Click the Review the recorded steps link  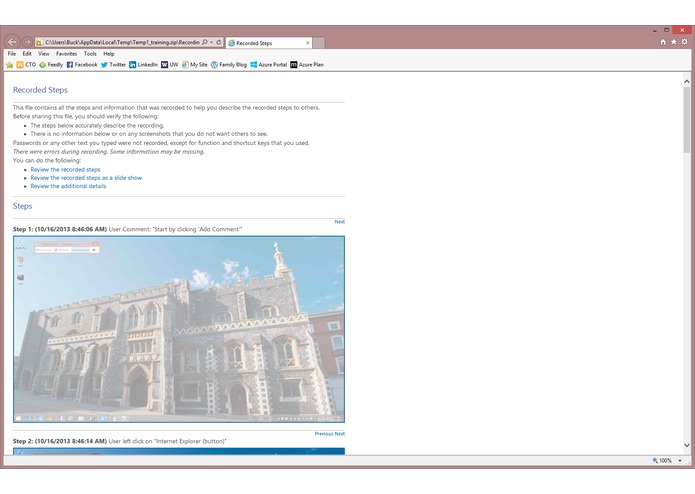point(65,169)
